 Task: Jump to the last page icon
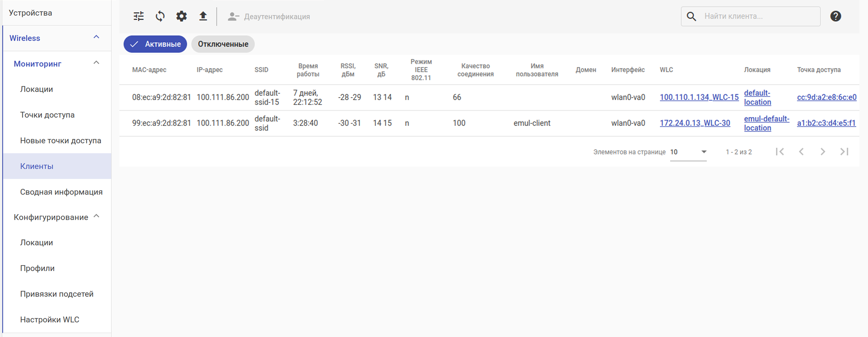(x=844, y=152)
